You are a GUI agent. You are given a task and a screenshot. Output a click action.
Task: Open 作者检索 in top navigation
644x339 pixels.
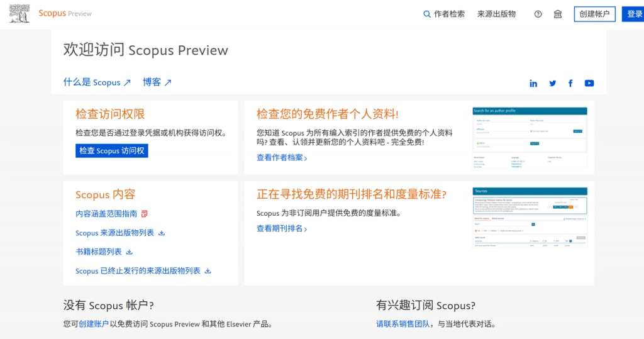[x=449, y=14]
